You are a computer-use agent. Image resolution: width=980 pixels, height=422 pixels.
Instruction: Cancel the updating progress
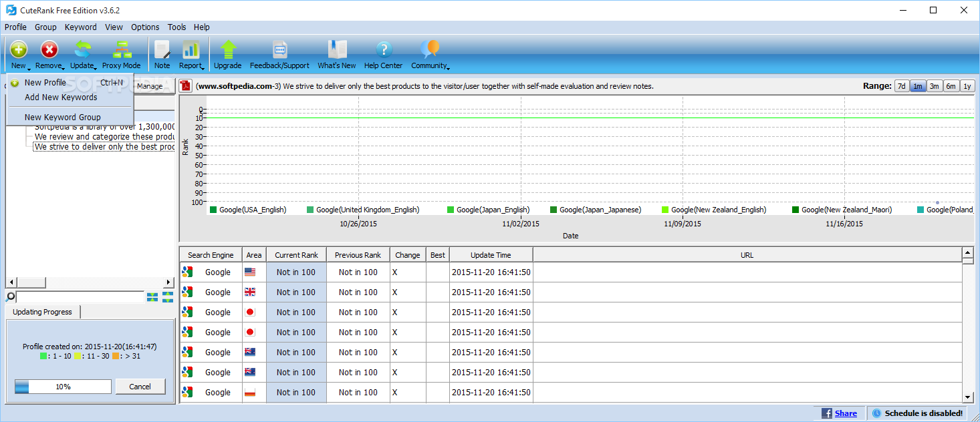click(140, 387)
